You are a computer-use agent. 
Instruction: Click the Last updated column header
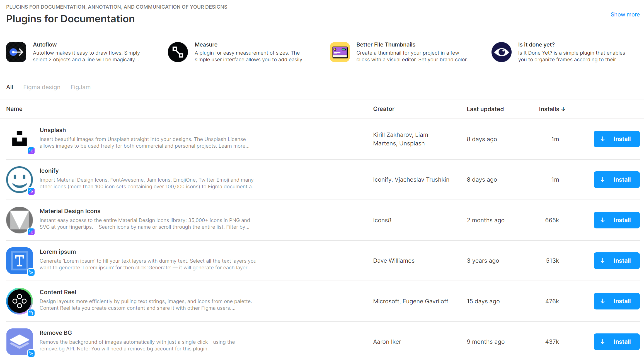coord(485,109)
